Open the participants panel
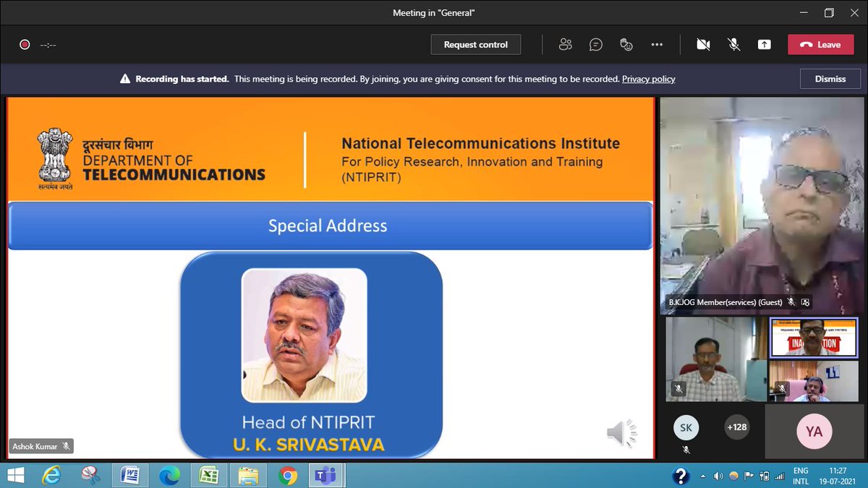The image size is (868, 488). click(565, 44)
